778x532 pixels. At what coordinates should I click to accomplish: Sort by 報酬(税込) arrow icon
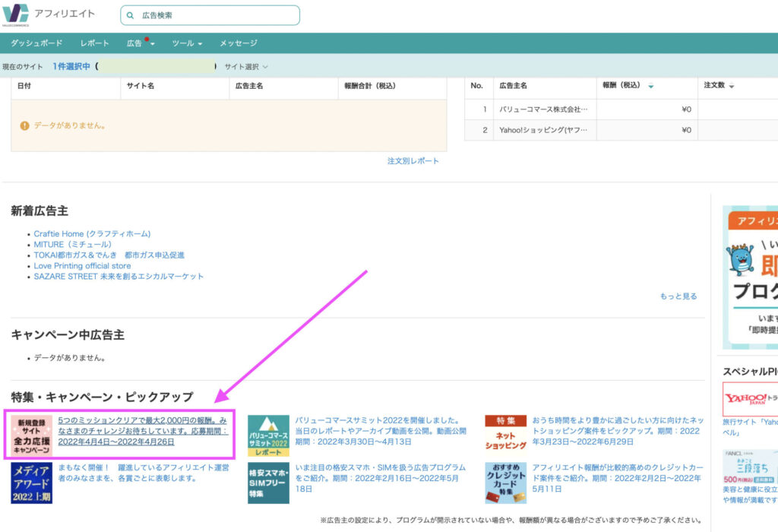click(651, 87)
